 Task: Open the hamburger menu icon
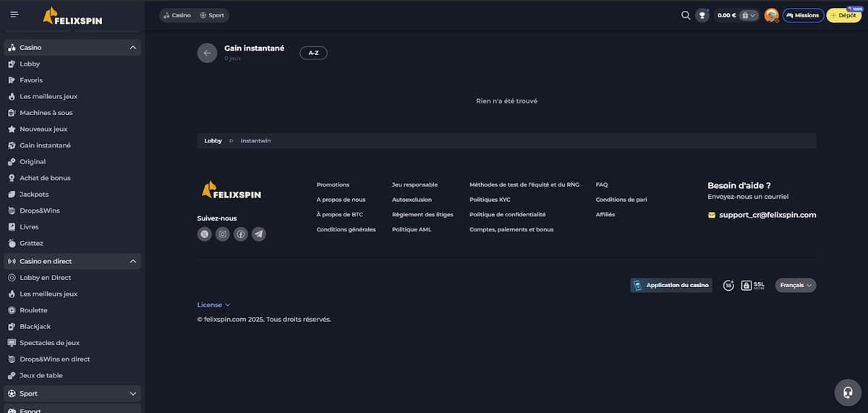pyautogui.click(x=14, y=14)
